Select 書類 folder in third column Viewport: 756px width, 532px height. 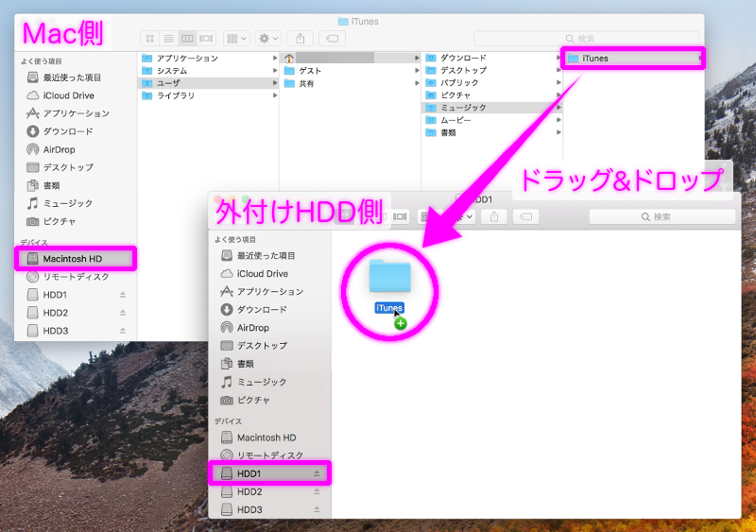pos(492,132)
